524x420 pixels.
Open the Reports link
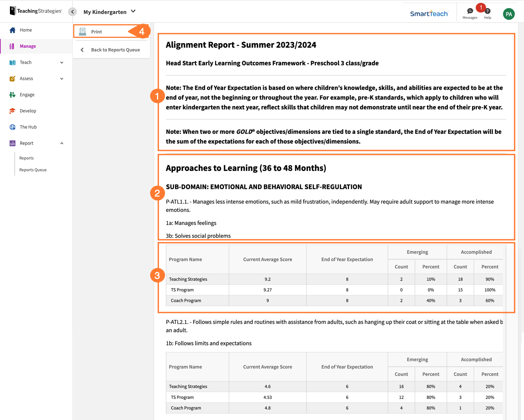pos(26,158)
